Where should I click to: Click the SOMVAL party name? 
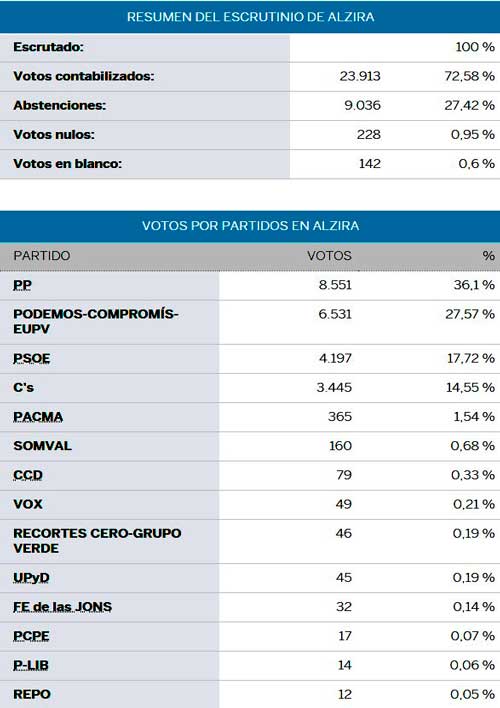42,446
